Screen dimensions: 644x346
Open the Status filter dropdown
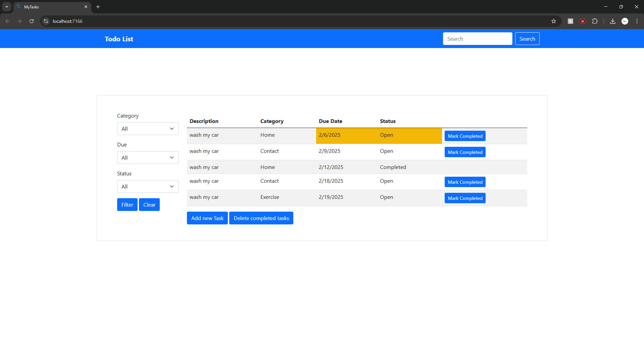148,186
